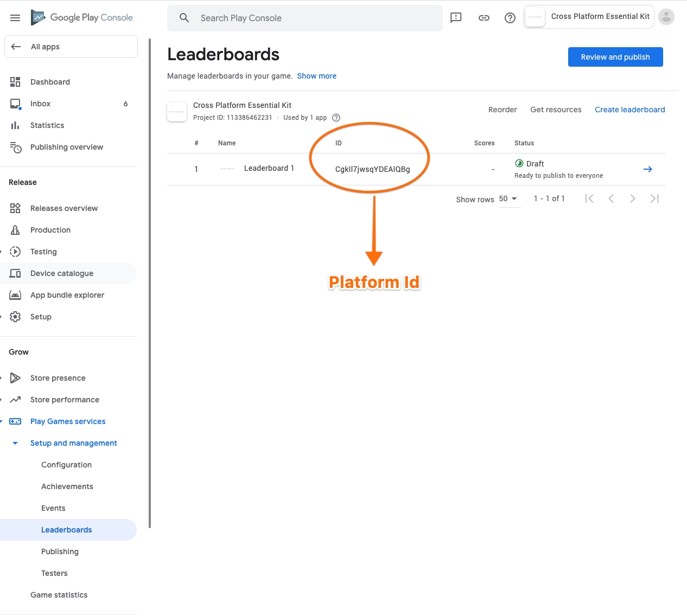Go to the next page of results
Screen dimensions: 687x616
coord(633,198)
